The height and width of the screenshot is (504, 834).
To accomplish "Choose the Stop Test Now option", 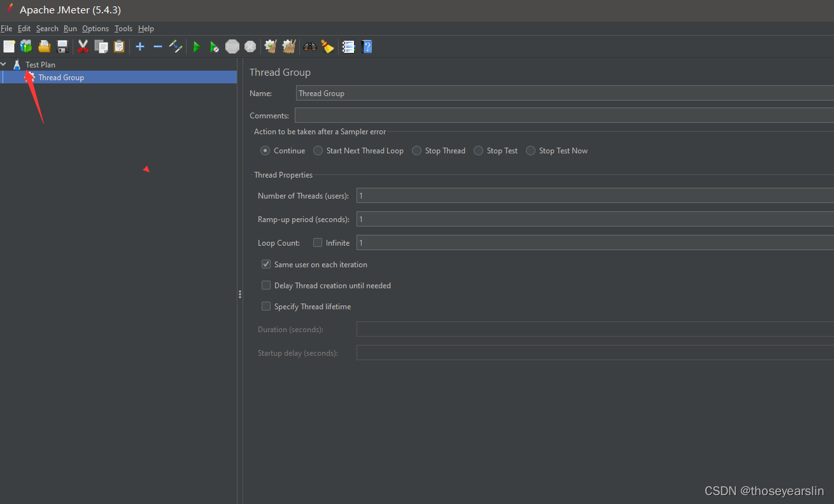I will click(531, 151).
